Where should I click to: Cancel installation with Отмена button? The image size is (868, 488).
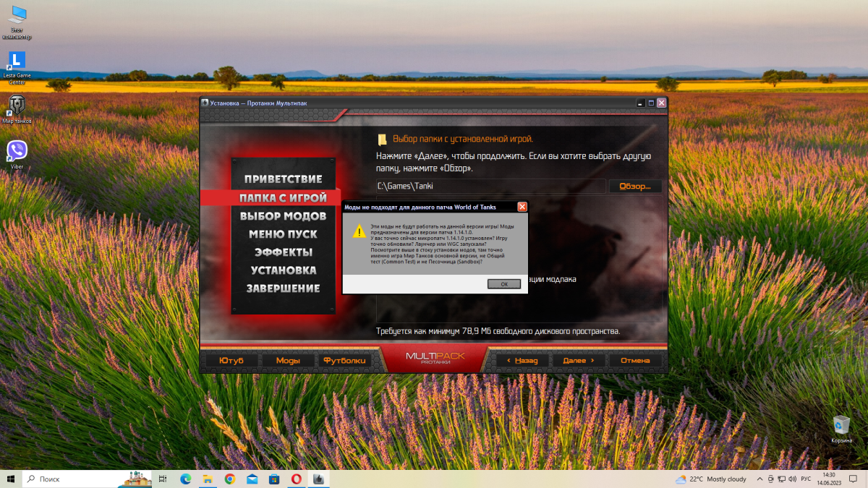click(635, 360)
